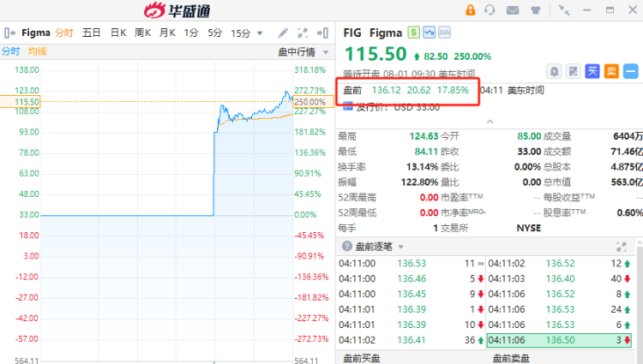Click the light blue minus button
Screen dimensions: 643x364
[x=631, y=72]
